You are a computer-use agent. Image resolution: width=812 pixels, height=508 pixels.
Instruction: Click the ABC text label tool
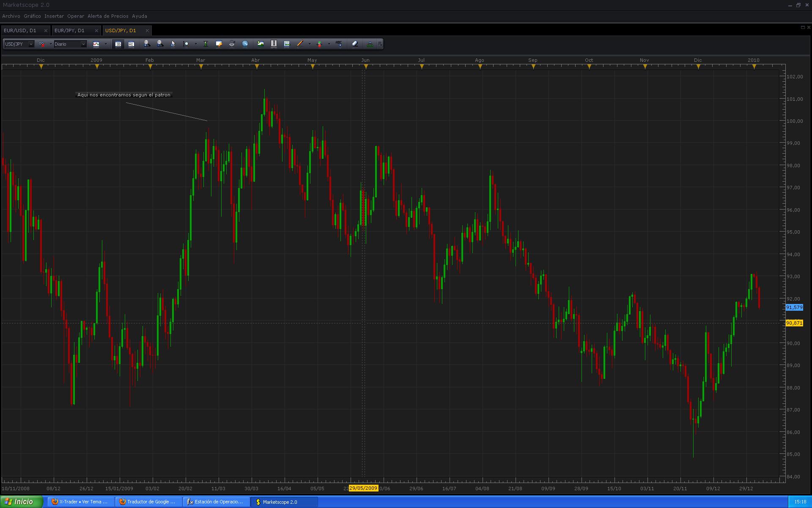pos(339,44)
